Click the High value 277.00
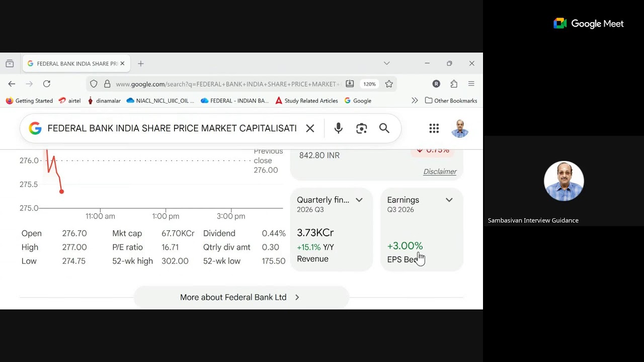This screenshot has width=644, height=362. (x=74, y=247)
